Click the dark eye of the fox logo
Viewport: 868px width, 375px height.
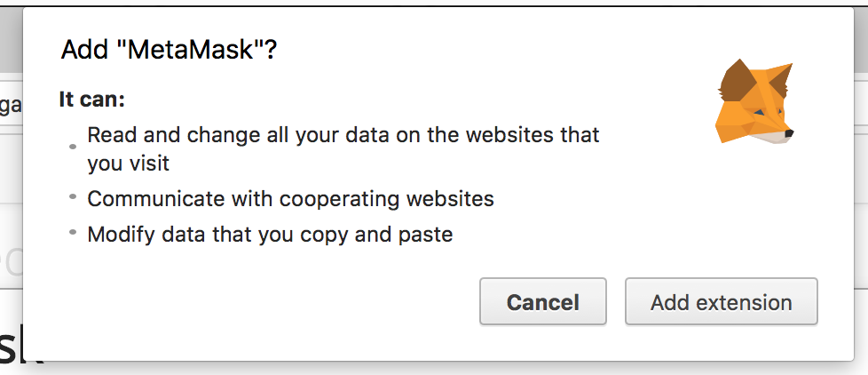763,115
